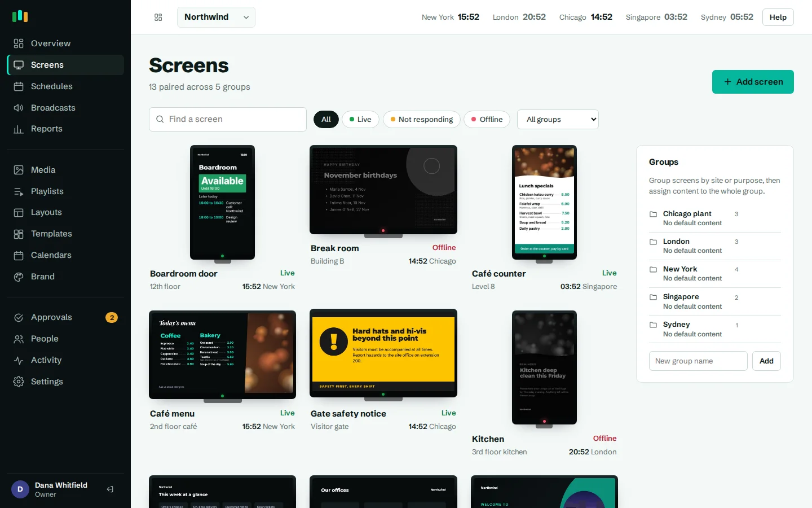Open Reports from the sidebar
The width and height of the screenshot is (812, 508).
click(x=65, y=129)
